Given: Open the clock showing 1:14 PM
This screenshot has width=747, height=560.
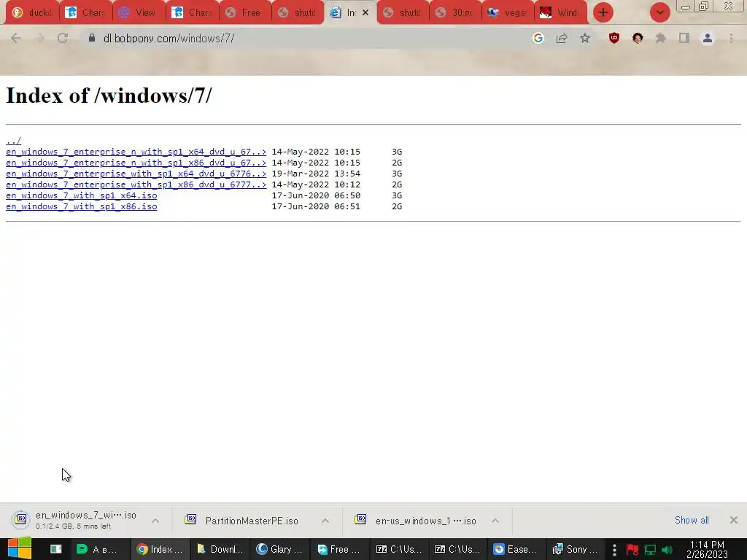Looking at the screenshot, I should tap(707, 550).
